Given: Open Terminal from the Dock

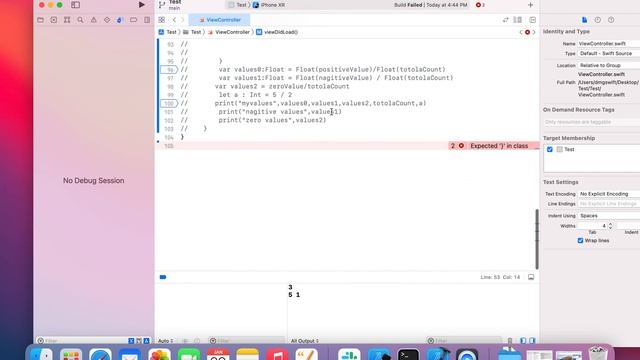Looking at the screenshot, I should pyautogui.click(x=409, y=354).
